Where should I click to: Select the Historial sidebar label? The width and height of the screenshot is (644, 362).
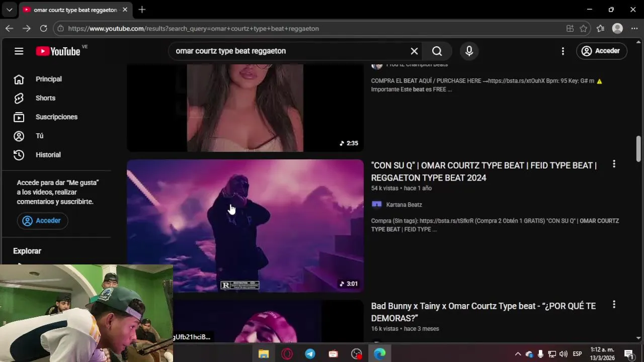point(48,155)
